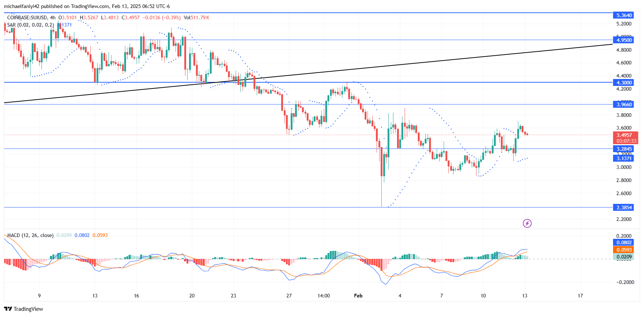Select the 3.9660 price level tag
This screenshot has height=316, width=644.
click(624, 104)
